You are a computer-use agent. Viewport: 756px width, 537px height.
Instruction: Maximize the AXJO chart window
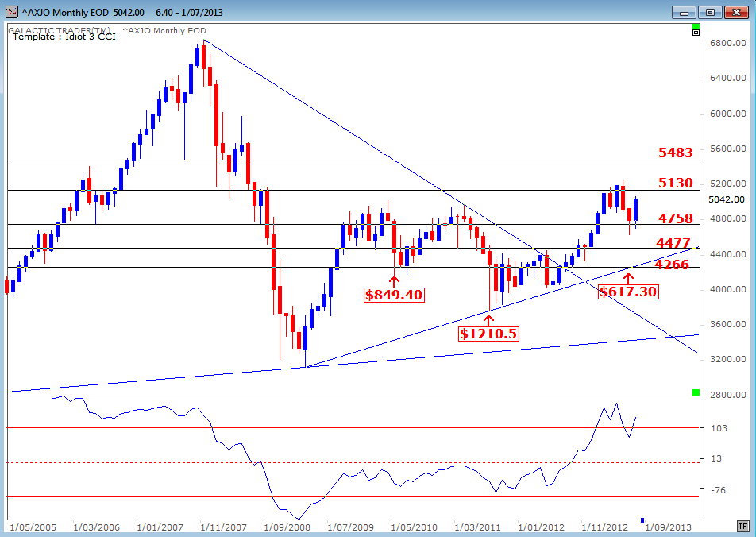(710, 12)
